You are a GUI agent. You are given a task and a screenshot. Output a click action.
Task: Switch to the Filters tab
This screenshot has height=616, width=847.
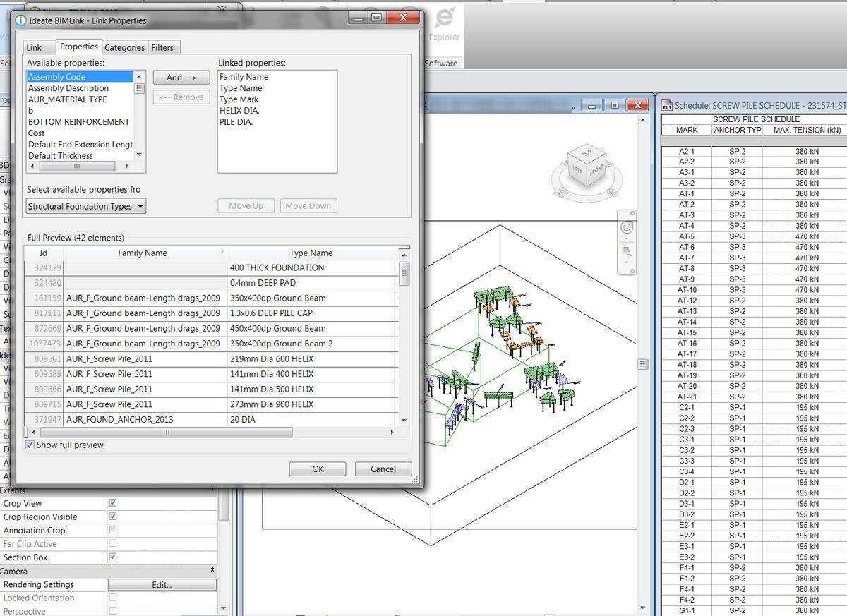tap(163, 47)
